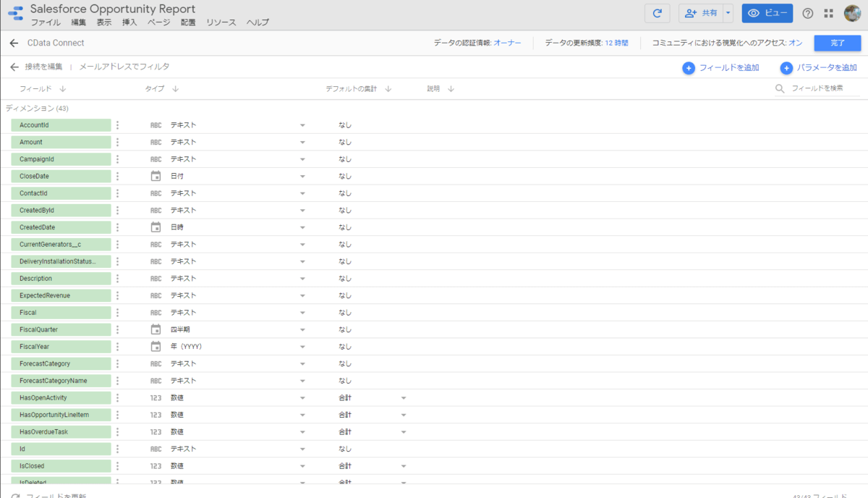Open type dropdown for CreatedDate row
This screenshot has width=868, height=498.
pyautogui.click(x=302, y=227)
